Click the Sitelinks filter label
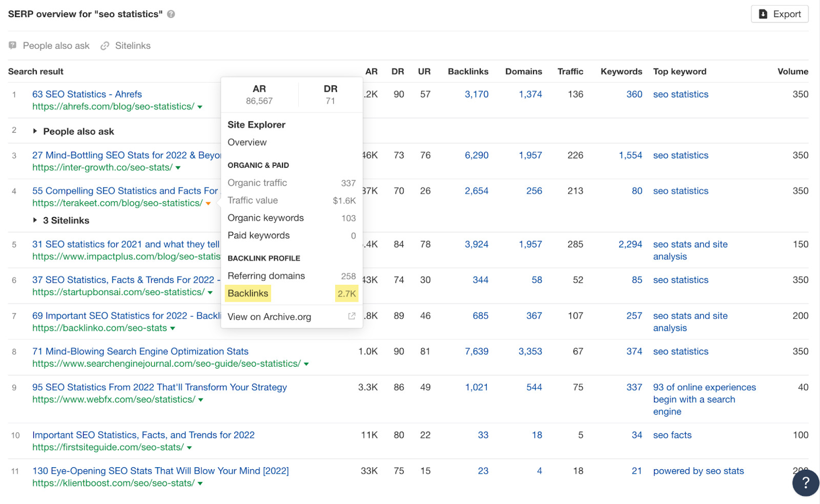Image resolution: width=820 pixels, height=504 pixels. click(x=133, y=46)
